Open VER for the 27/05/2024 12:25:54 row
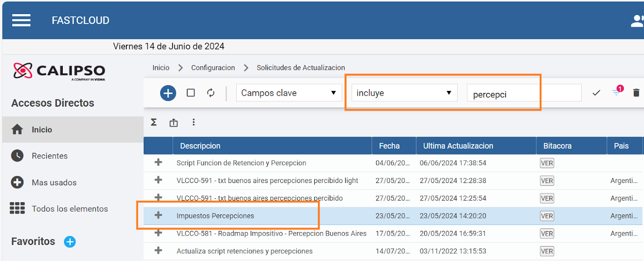The height and width of the screenshot is (261, 644). tap(547, 199)
